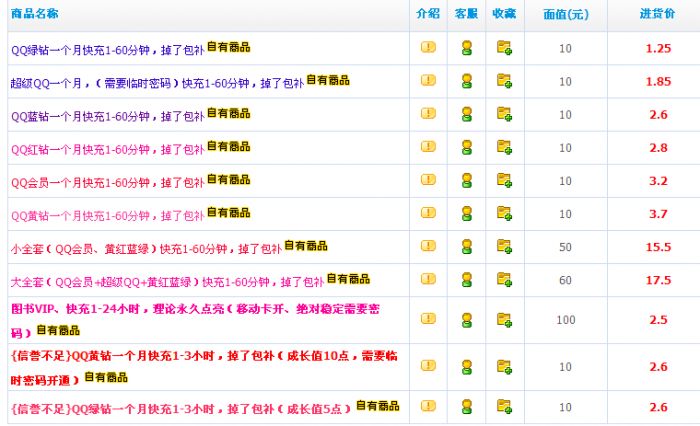Open product link QQ黄钻一个月快充1-60分钟
This screenshot has width=700, height=426.
click(x=108, y=215)
